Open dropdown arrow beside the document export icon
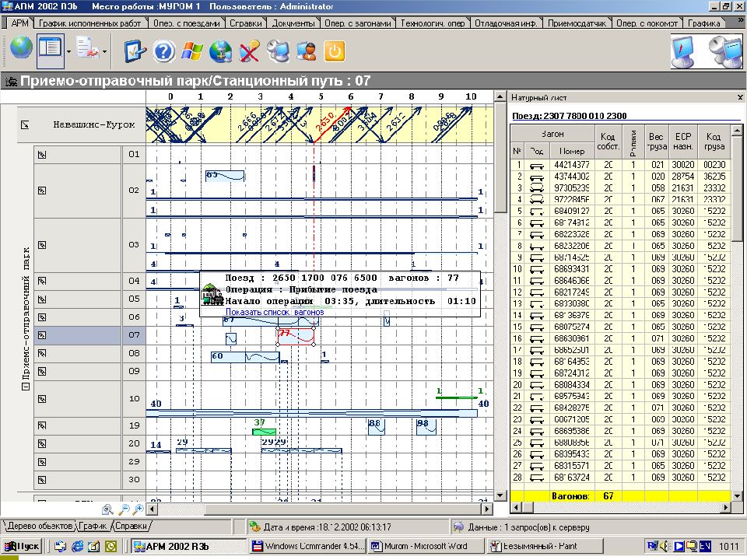Screen dimensions: 747x560 point(104,51)
